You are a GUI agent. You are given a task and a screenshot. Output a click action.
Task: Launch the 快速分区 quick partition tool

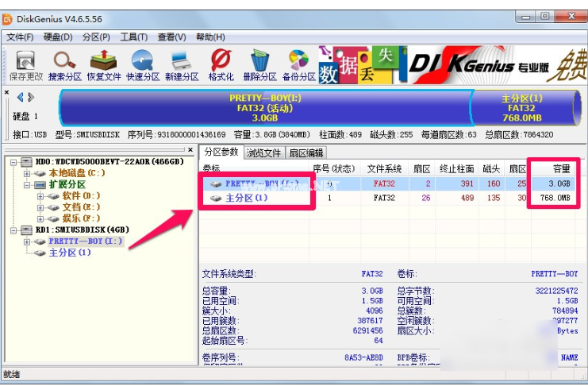[x=142, y=65]
